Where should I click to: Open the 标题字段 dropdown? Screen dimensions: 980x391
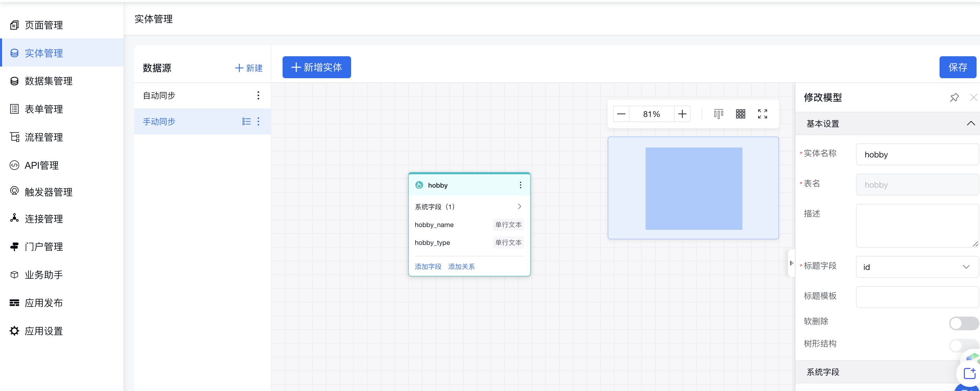(x=917, y=267)
